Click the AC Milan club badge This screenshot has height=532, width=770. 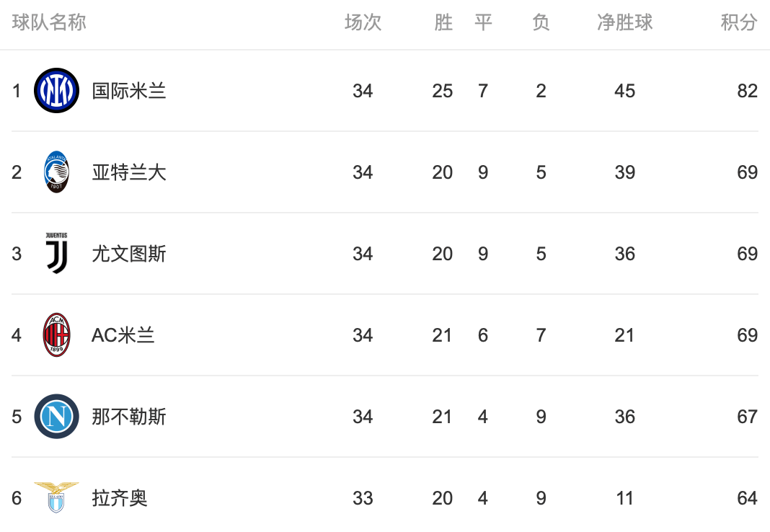(x=56, y=334)
